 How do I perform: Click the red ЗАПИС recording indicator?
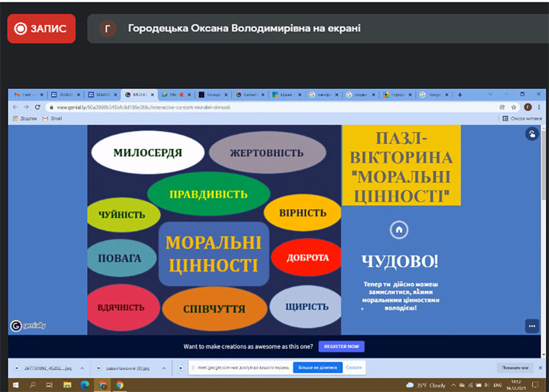(x=41, y=29)
